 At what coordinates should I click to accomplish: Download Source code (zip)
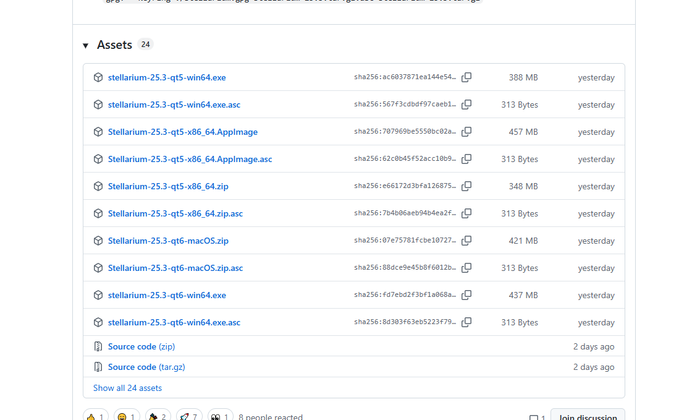tap(142, 346)
